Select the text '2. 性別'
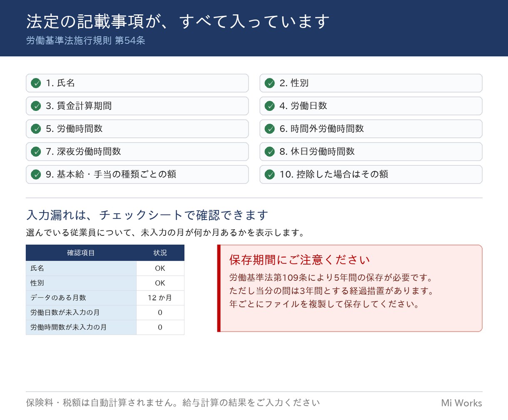 pos(294,83)
